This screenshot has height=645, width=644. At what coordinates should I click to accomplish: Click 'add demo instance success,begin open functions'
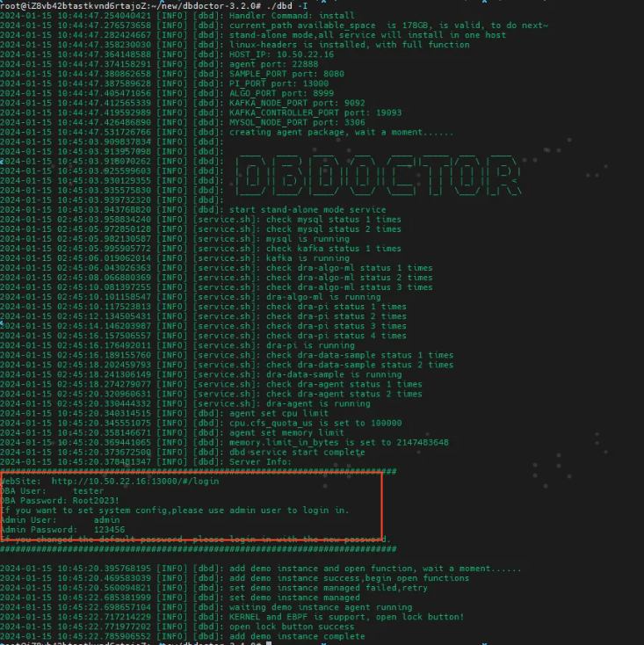pyautogui.click(x=349, y=578)
